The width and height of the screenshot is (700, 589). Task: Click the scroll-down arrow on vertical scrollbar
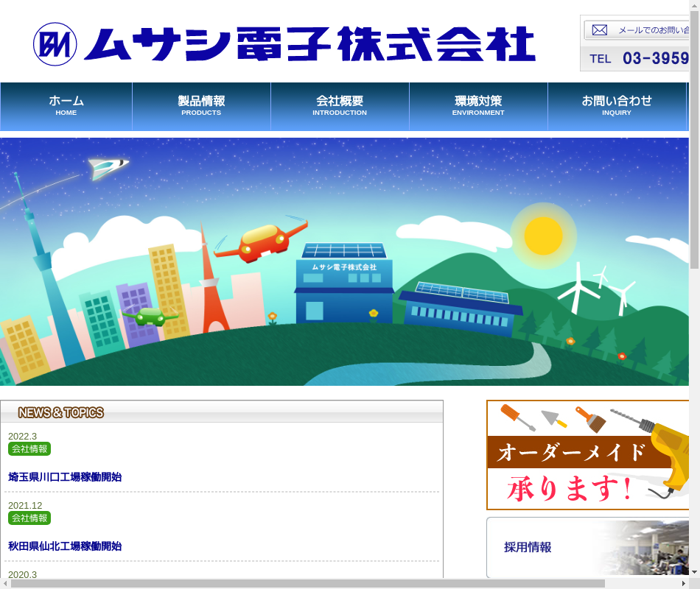pos(694,571)
